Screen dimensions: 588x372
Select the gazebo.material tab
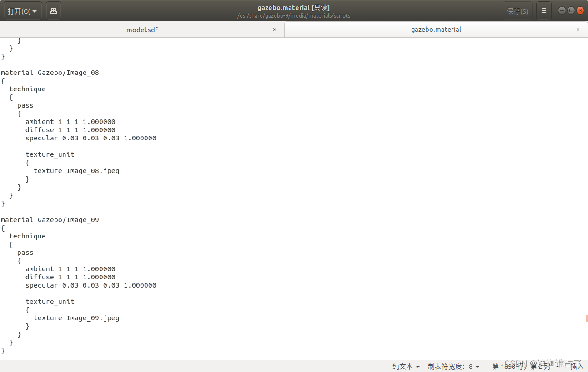(436, 30)
